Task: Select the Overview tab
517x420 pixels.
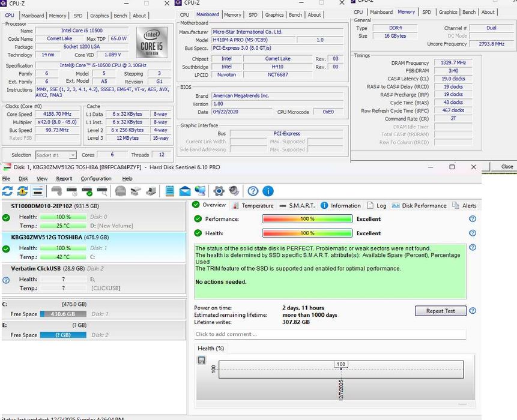Action: 210,205
